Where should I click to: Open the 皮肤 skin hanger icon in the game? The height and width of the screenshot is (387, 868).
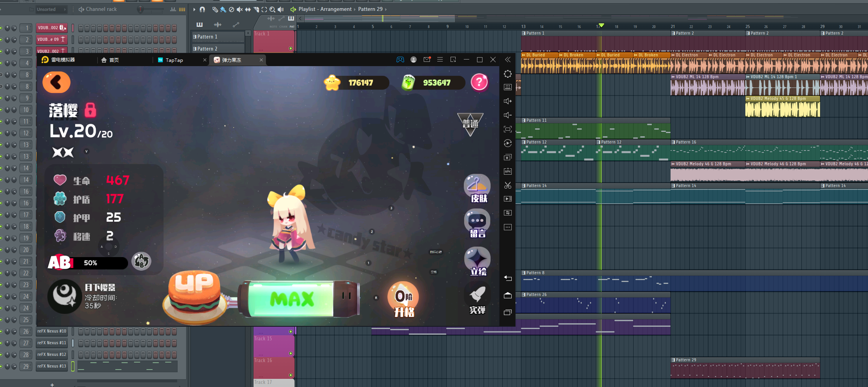click(477, 188)
